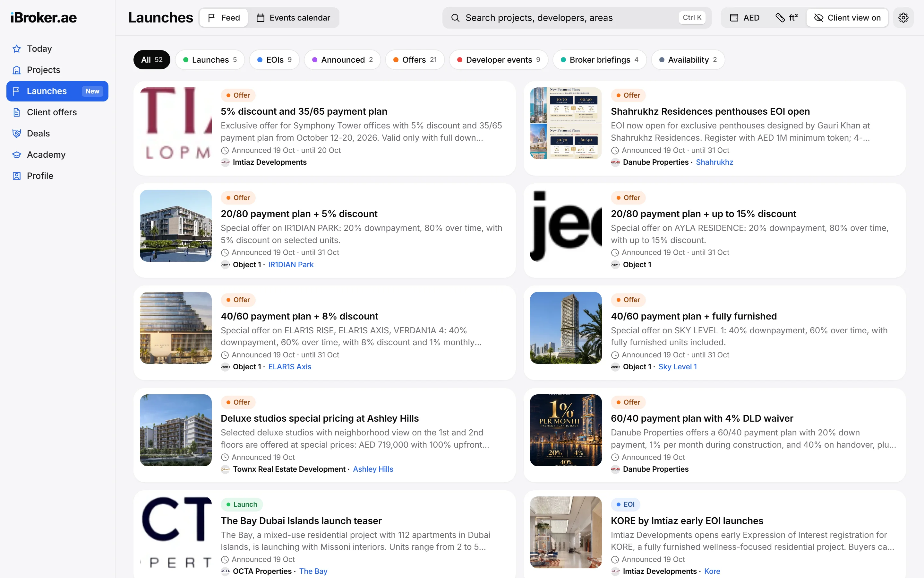Click the Imtiaz Developments logo on Symphony offer
The height and width of the screenshot is (578, 924).
pos(225,162)
